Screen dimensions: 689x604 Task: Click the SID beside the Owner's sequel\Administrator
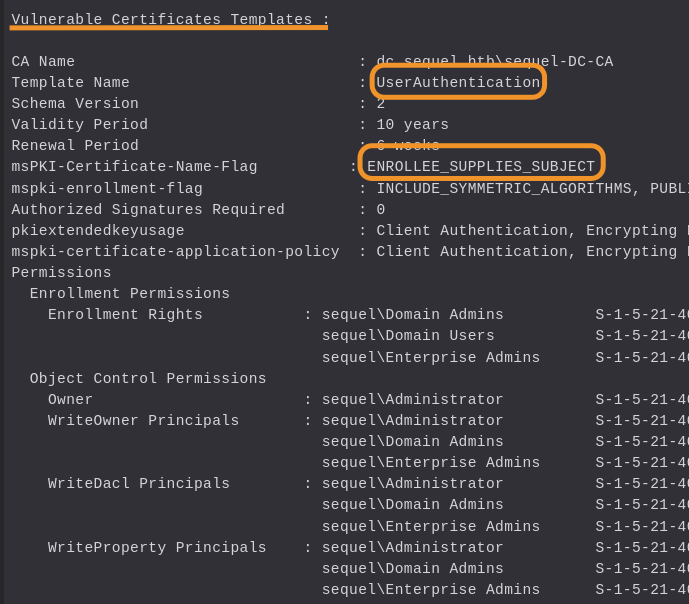click(x=642, y=400)
